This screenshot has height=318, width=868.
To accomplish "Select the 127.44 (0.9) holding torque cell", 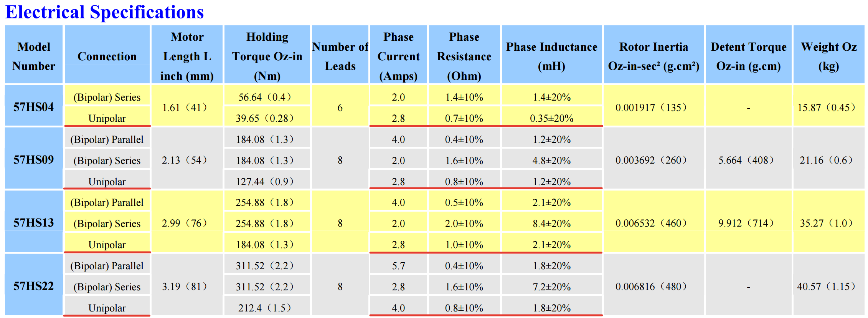I will pos(265,181).
